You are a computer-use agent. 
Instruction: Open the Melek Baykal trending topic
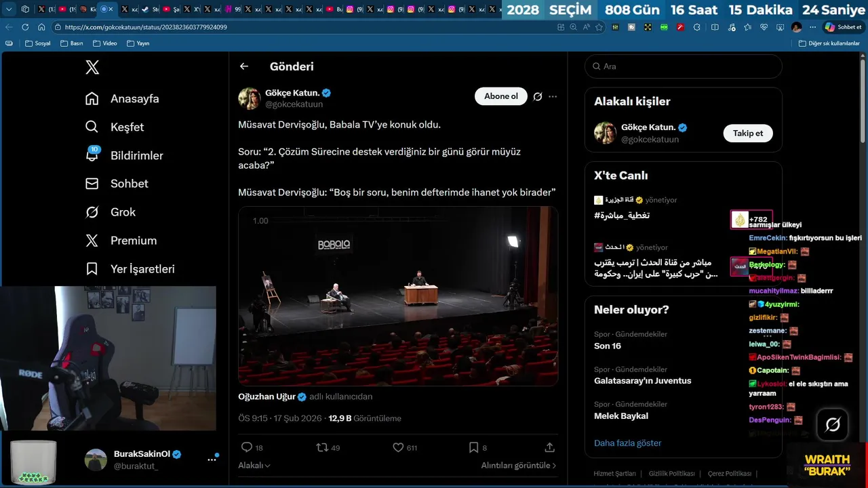(x=621, y=416)
